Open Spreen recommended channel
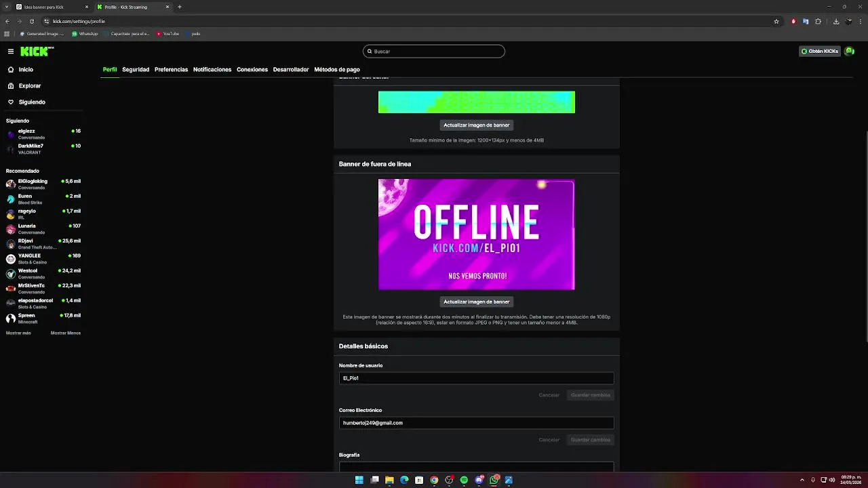Screen dimensions: 868x488 click(x=43, y=319)
